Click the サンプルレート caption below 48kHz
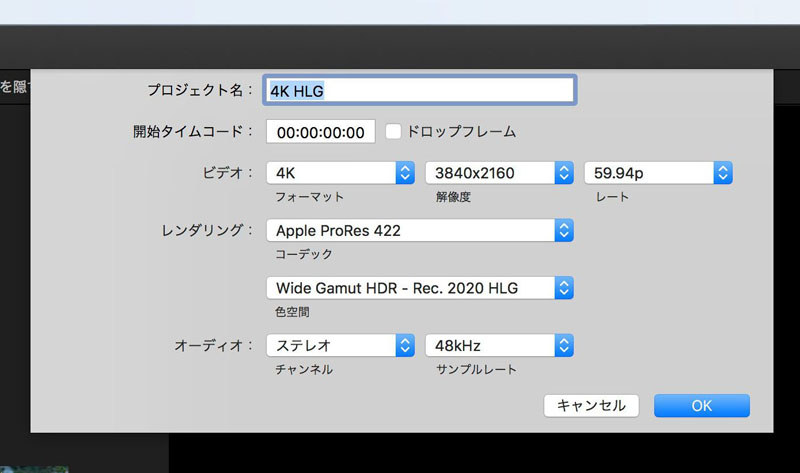Image resolution: width=800 pixels, height=473 pixels. (476, 369)
